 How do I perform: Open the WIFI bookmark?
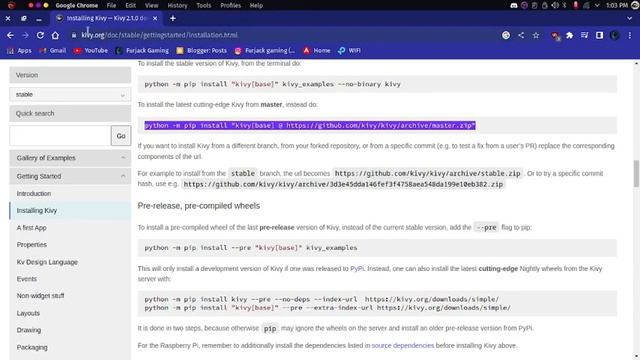(349, 51)
